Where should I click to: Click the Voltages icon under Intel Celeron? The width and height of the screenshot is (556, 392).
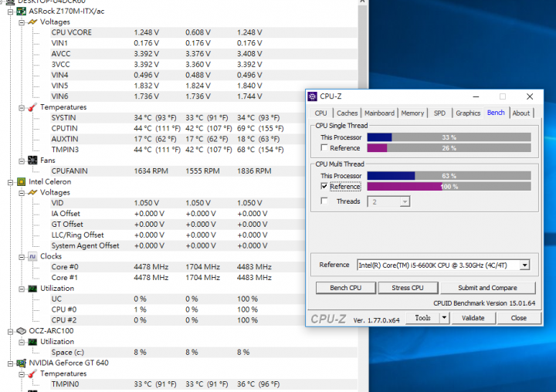pos(32,192)
